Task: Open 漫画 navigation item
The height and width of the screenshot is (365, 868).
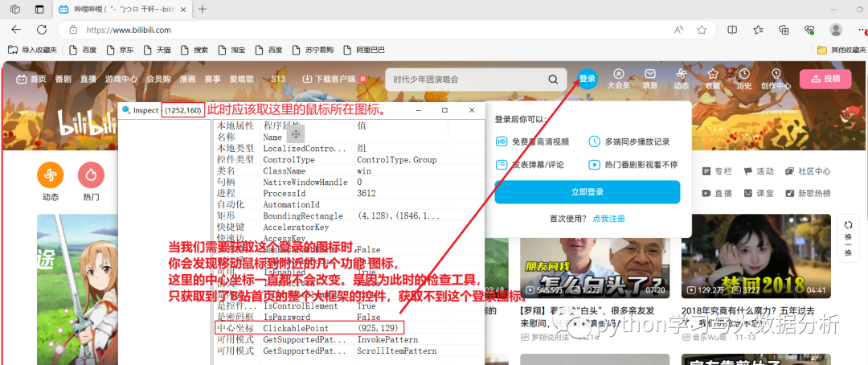Action: 187,79
